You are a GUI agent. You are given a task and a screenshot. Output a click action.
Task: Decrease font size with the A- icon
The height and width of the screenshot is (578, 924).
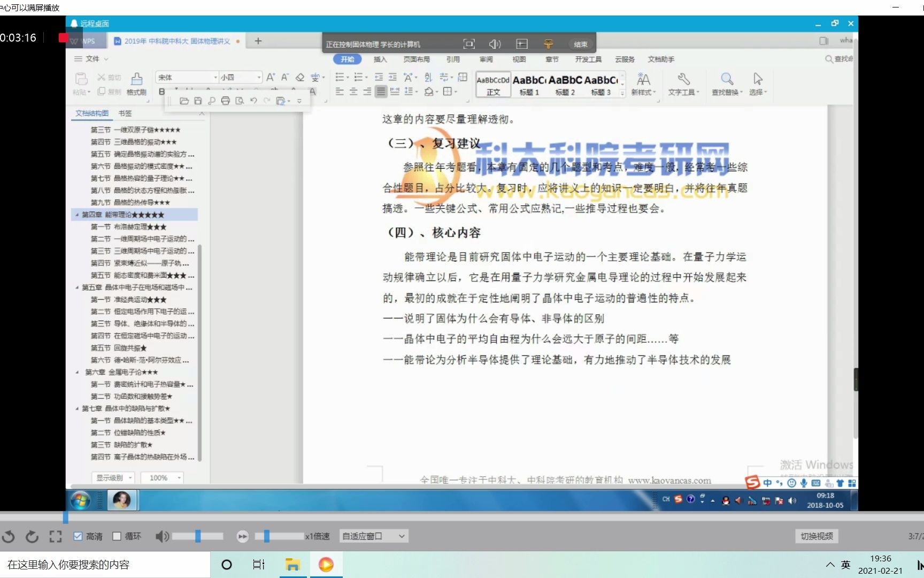pos(285,78)
